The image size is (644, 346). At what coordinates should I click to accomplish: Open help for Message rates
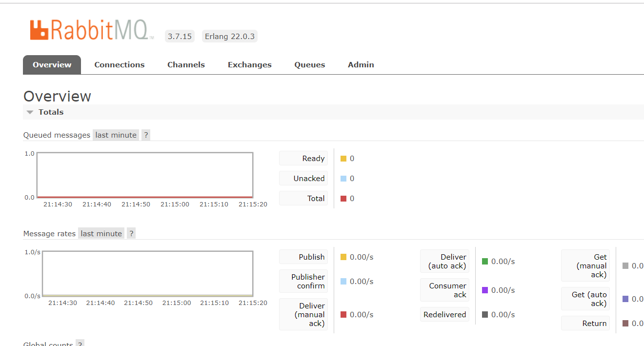click(x=131, y=233)
